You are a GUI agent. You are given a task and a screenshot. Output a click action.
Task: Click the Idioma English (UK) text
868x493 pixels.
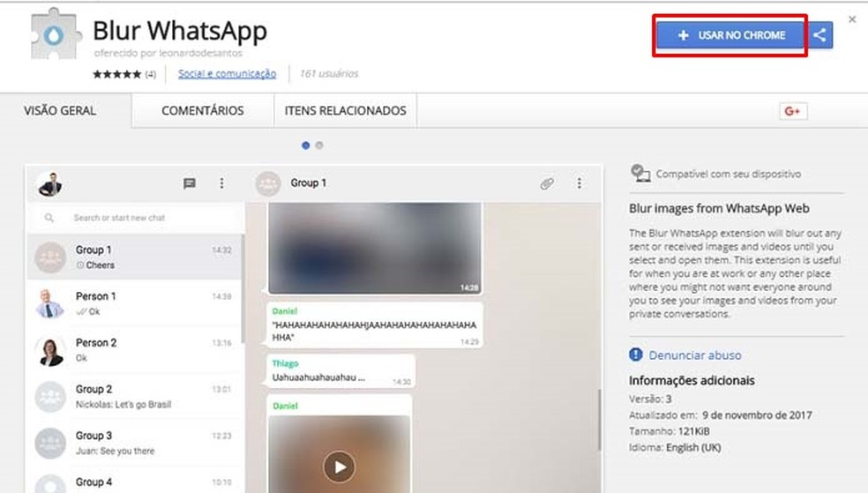pyautogui.click(x=675, y=448)
